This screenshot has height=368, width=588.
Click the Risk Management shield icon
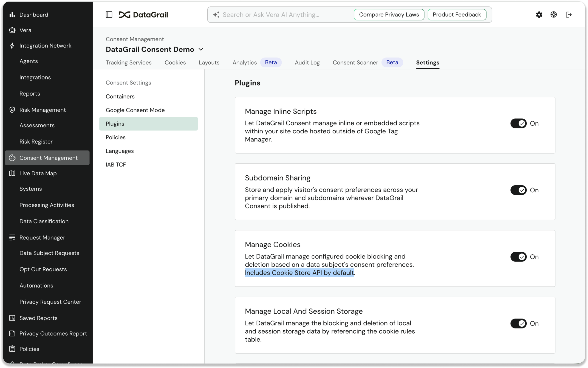pyautogui.click(x=12, y=110)
